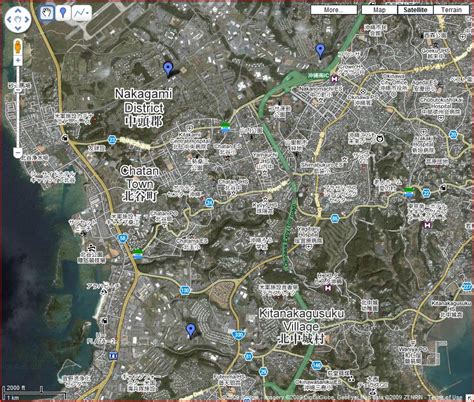Viewport: 474px width, 402px height.
Task: Pan the map left with the arrow
Action: [9, 19]
